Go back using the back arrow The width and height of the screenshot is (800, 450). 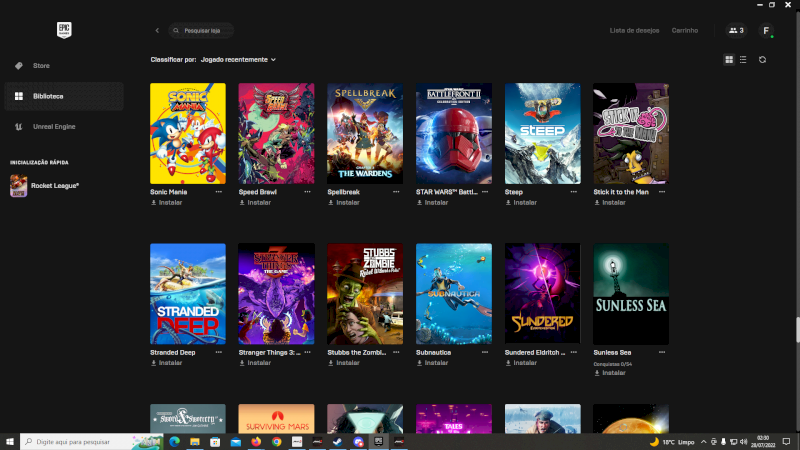(157, 31)
